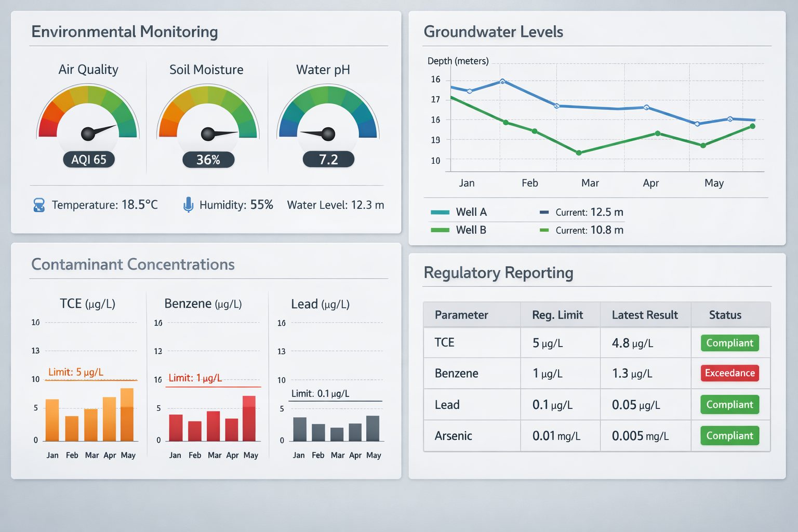This screenshot has width=798, height=532.
Task: Toggle the Exceedance status for Benzene
Action: (x=729, y=373)
